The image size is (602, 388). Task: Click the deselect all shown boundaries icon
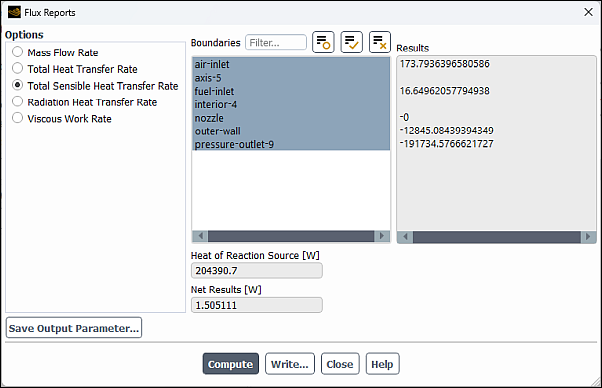click(x=380, y=42)
